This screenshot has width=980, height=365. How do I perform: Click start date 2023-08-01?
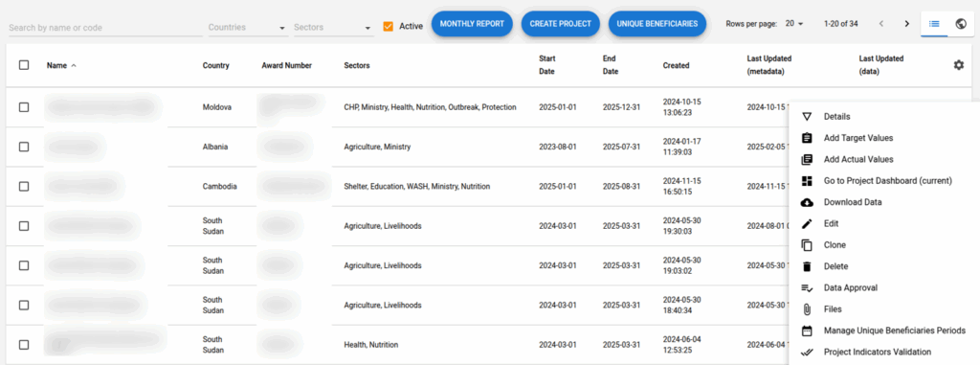point(558,147)
